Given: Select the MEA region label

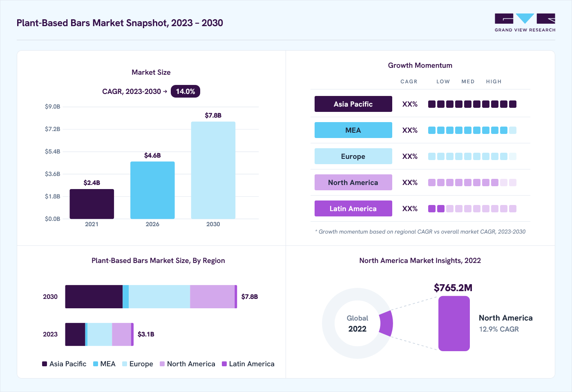Looking at the screenshot, I should click(x=353, y=130).
